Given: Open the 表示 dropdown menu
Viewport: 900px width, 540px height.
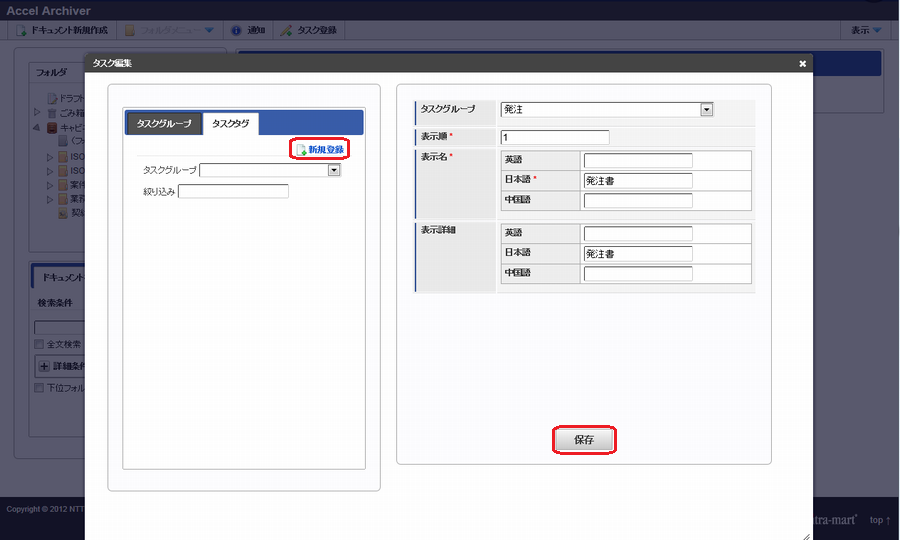Looking at the screenshot, I should click(x=866, y=30).
